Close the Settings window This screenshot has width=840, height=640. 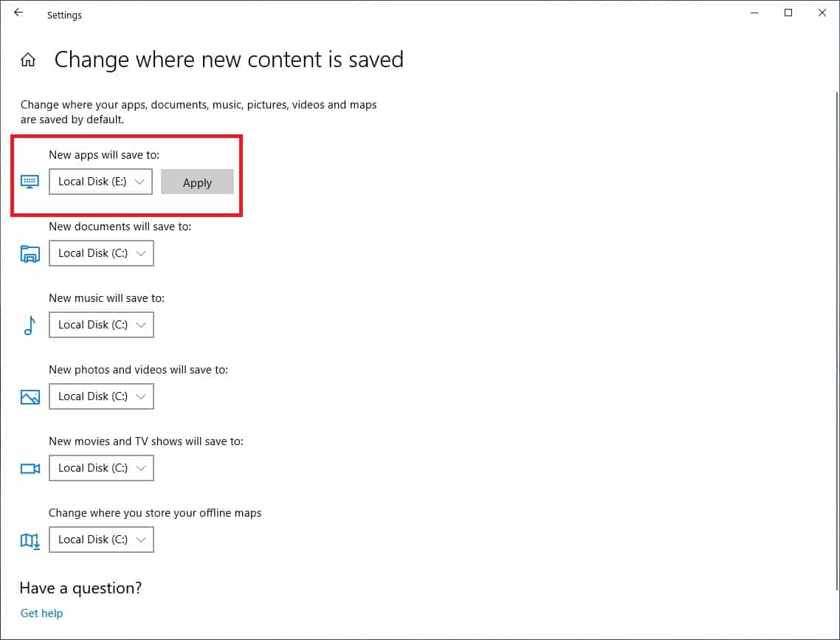(x=822, y=13)
